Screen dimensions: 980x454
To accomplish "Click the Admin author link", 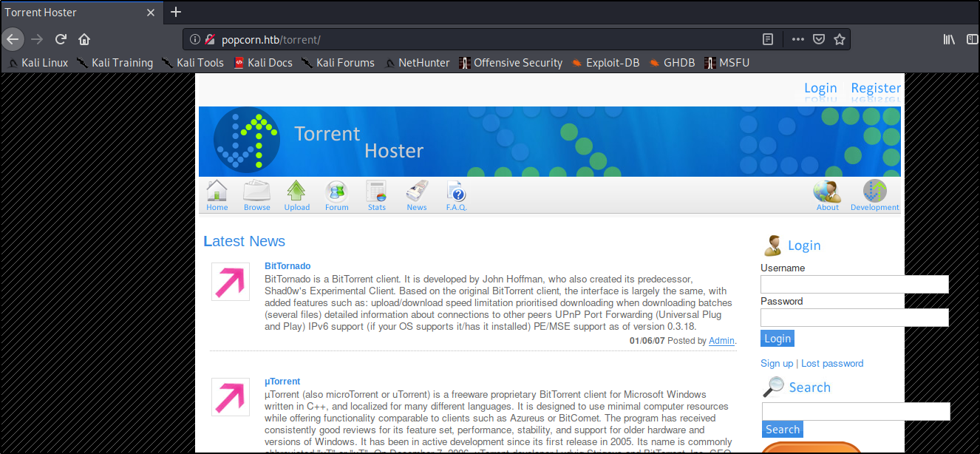I will (722, 341).
